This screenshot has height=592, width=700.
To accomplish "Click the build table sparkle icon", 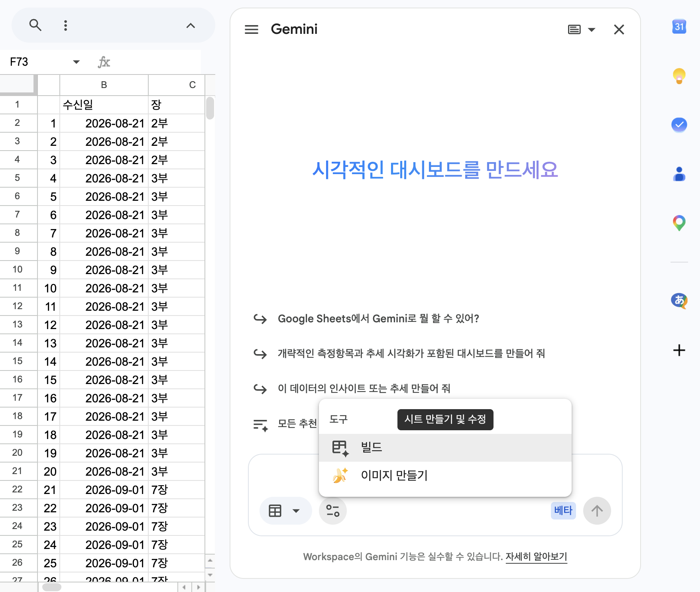I will point(340,448).
